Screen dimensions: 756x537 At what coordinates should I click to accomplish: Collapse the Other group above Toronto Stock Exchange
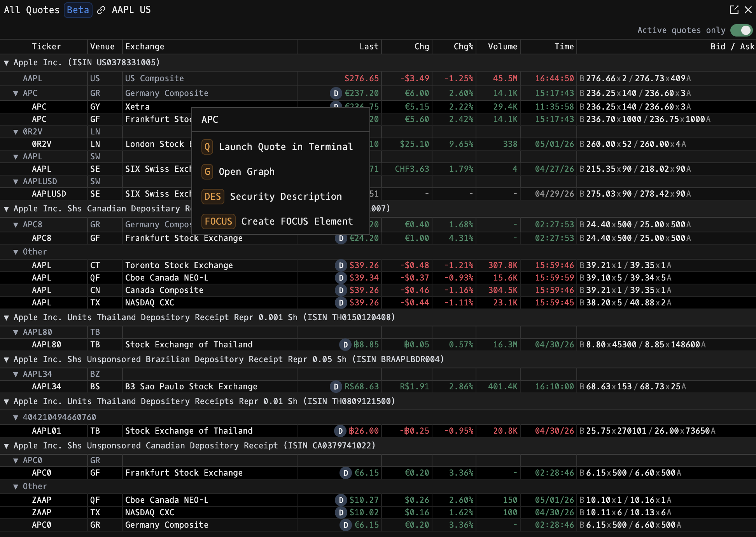point(16,252)
